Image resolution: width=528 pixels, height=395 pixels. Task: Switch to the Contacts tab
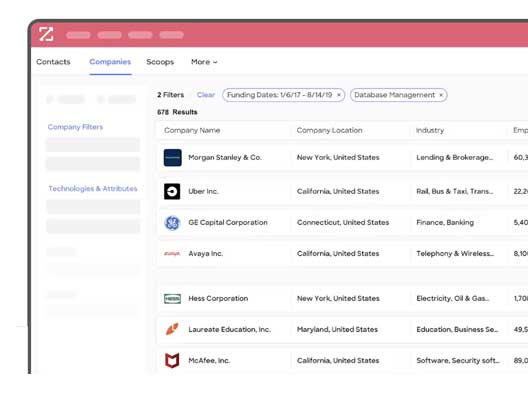coord(53,62)
